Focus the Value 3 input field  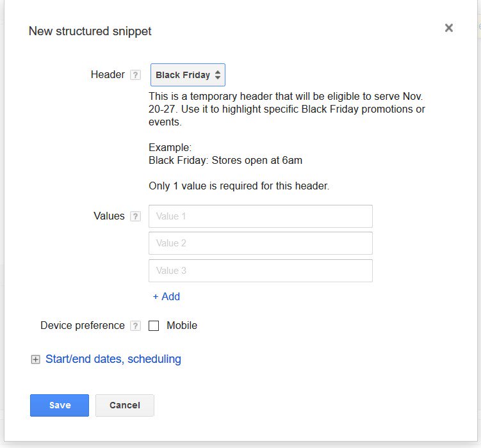pyautogui.click(x=261, y=271)
